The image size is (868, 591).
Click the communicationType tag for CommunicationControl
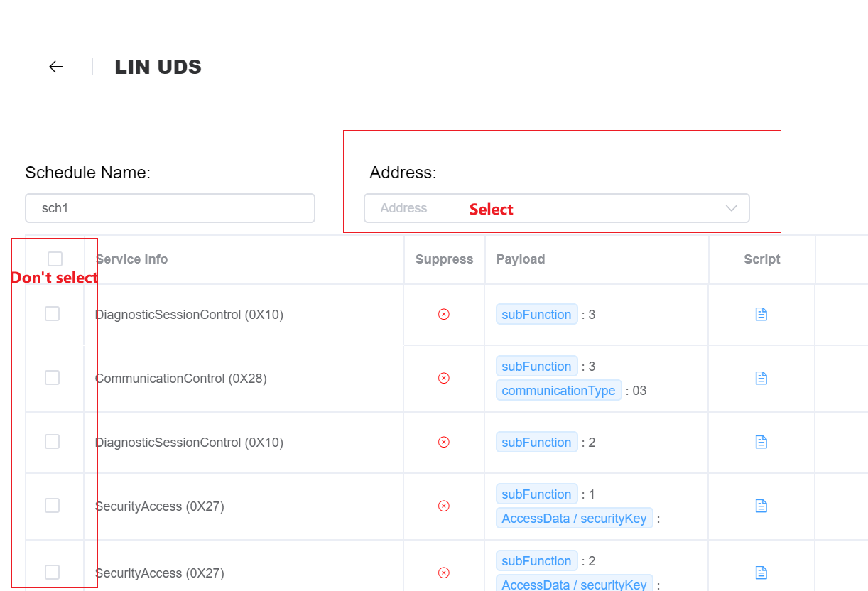coord(558,390)
